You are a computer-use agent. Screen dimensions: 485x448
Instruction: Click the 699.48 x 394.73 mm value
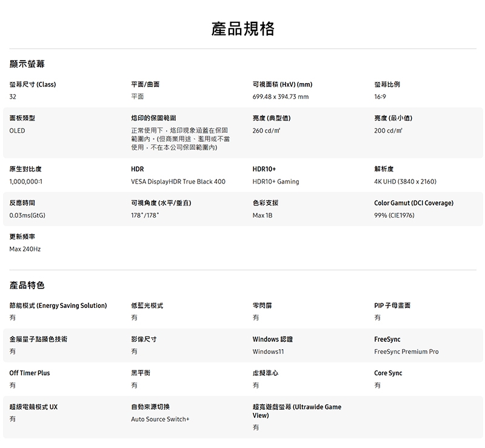(280, 97)
